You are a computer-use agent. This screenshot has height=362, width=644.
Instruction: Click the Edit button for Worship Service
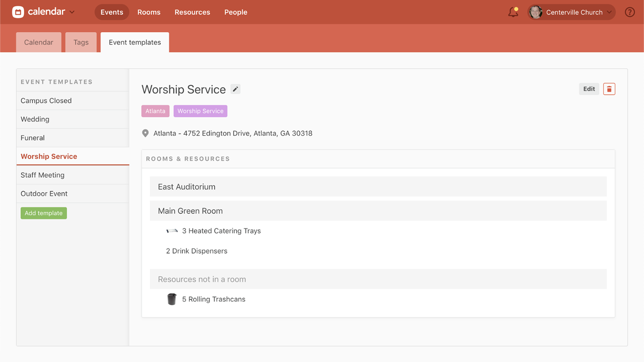coord(589,89)
